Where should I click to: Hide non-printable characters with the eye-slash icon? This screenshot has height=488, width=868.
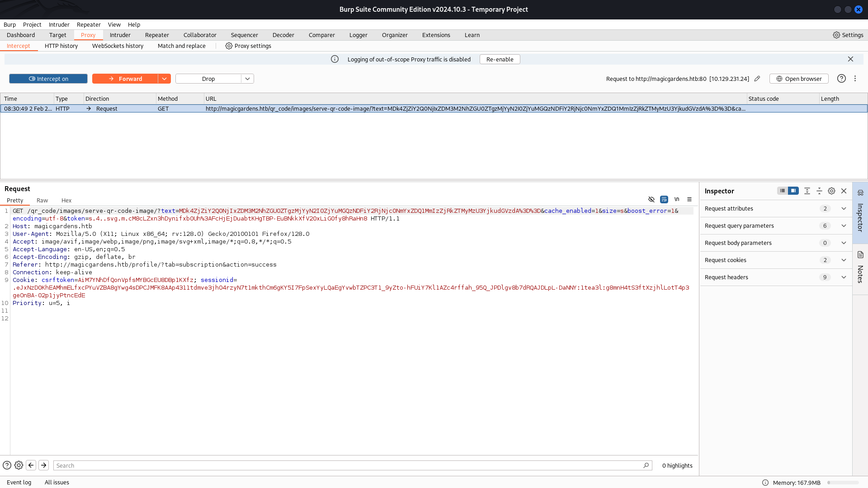pos(651,199)
